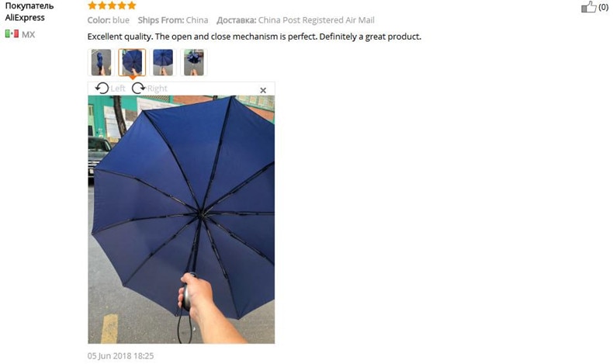View the third review photo thumbnail

[163, 62]
